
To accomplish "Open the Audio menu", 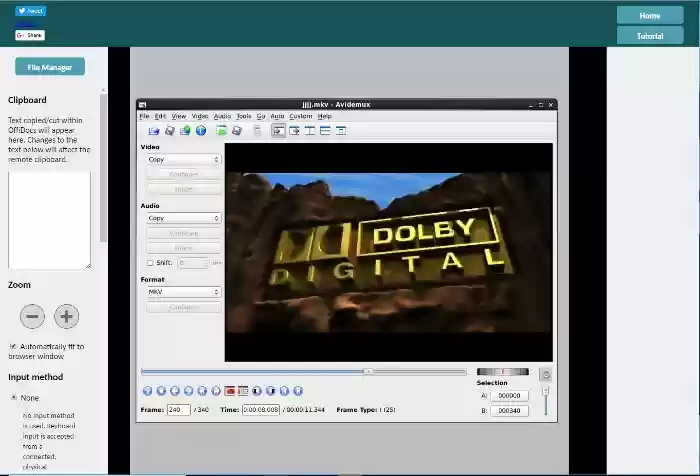I will click(x=222, y=116).
